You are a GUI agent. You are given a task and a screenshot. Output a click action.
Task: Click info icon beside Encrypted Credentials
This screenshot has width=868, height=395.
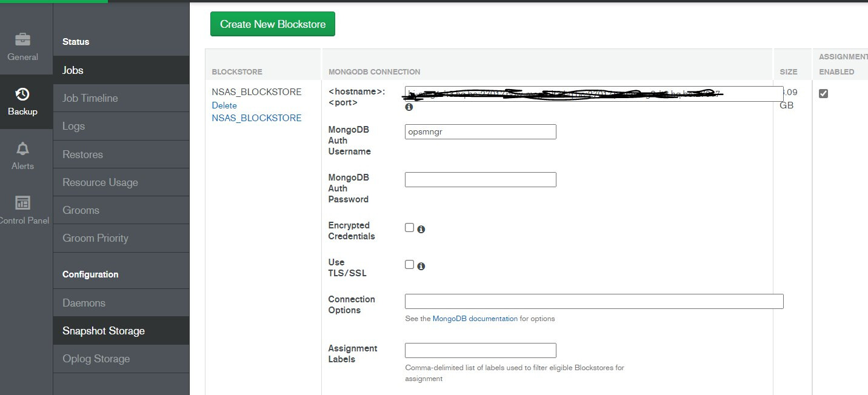[x=421, y=229]
